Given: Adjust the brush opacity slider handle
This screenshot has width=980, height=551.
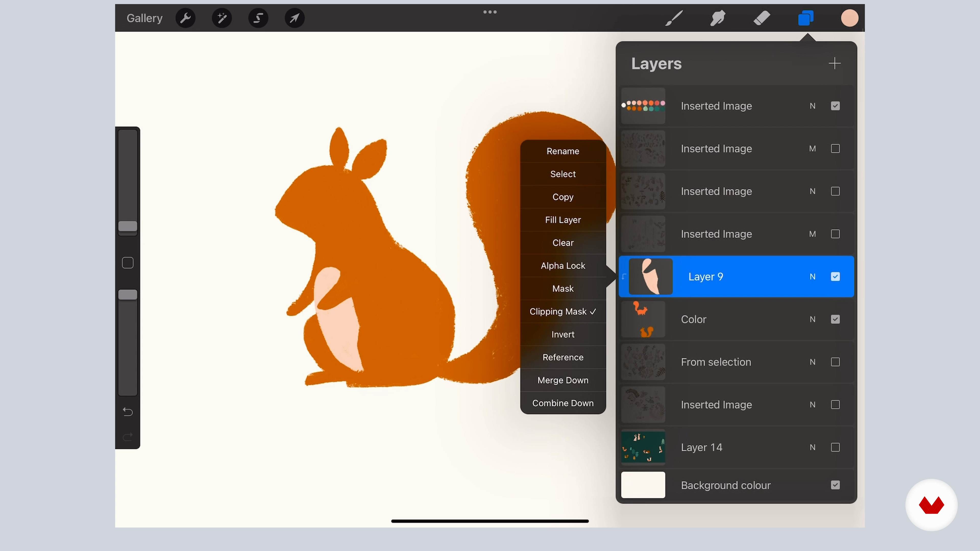Looking at the screenshot, I should coord(127,295).
